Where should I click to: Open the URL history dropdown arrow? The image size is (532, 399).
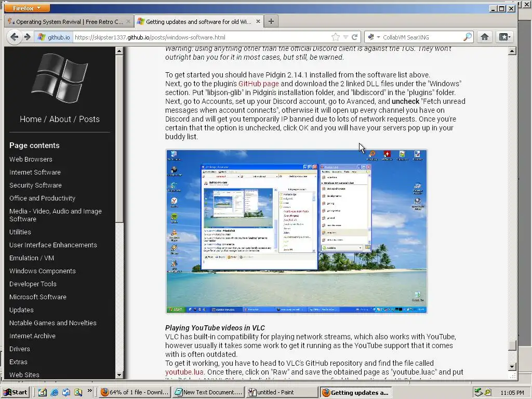[345, 37]
